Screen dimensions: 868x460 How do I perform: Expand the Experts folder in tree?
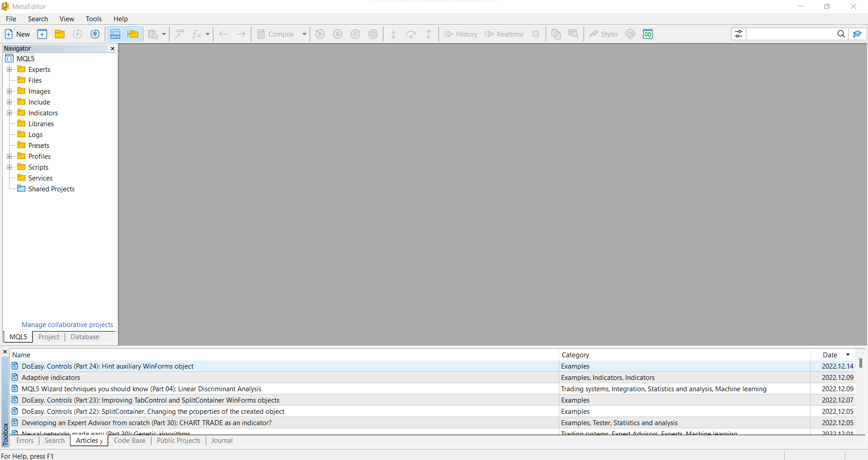(x=9, y=70)
